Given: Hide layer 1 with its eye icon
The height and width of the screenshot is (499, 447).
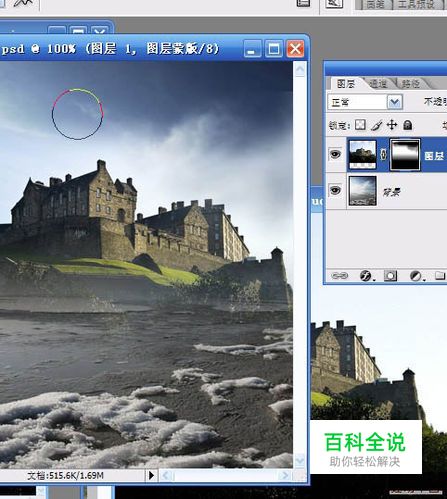Looking at the screenshot, I should [x=335, y=154].
